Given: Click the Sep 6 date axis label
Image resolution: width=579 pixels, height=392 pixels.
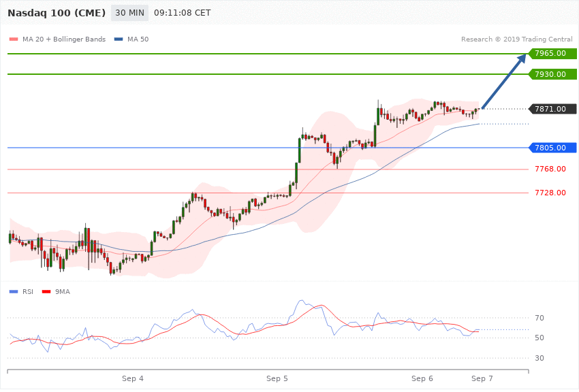Looking at the screenshot, I should point(422,378).
